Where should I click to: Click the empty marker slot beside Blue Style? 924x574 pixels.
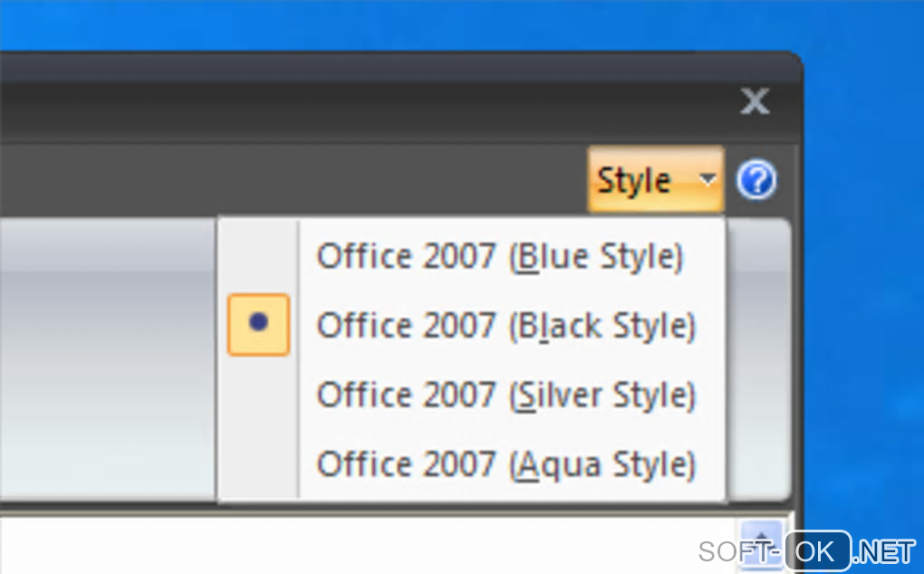258,256
